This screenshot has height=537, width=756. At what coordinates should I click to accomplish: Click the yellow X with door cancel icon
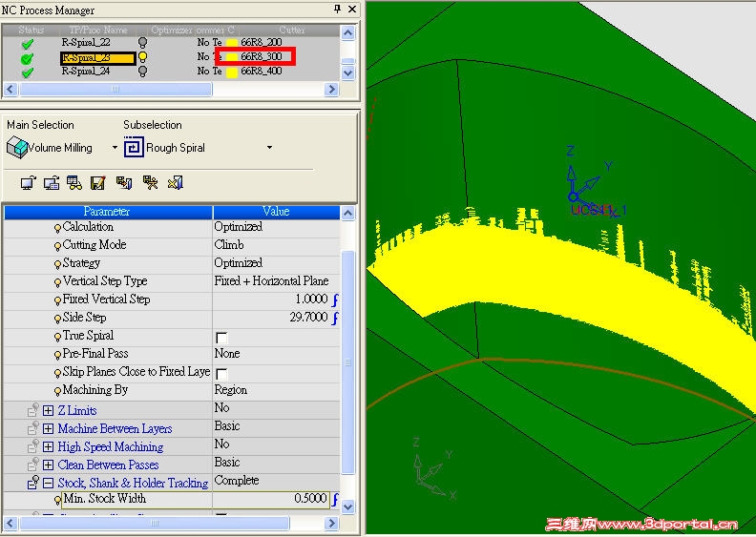175,183
